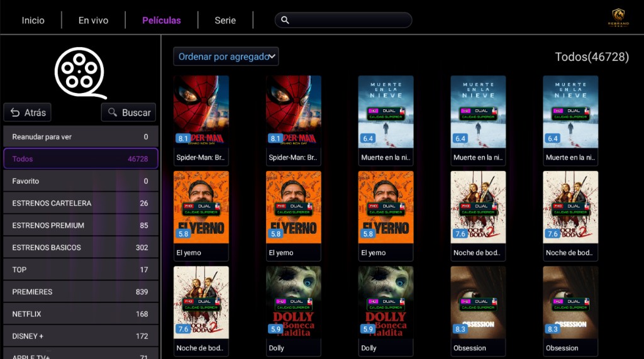Open ESTRENOS CARTELERA category
The height and width of the screenshot is (359, 644).
(80, 203)
